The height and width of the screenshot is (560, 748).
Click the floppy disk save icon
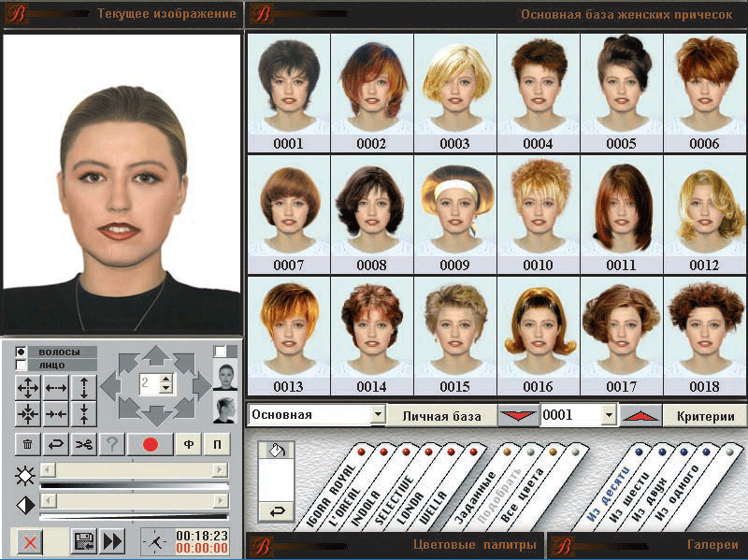(83, 540)
